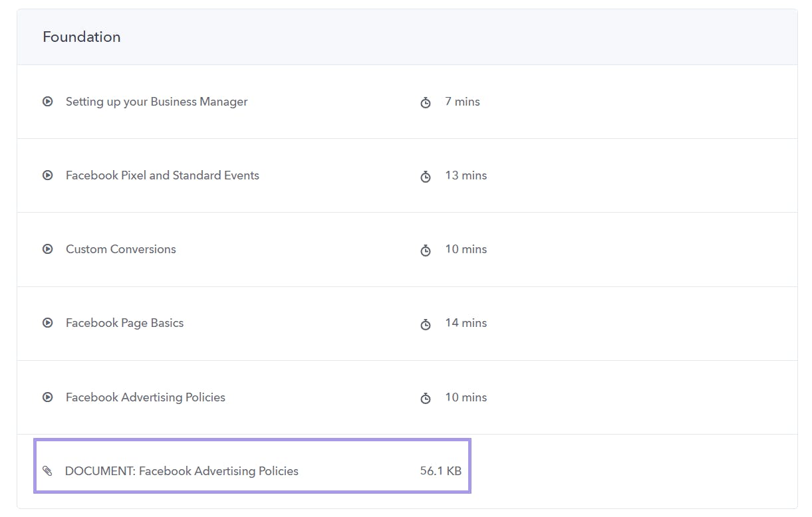Click the play icon beside Facebook Page Basics
Screen dimensions: 812x517
coord(48,323)
